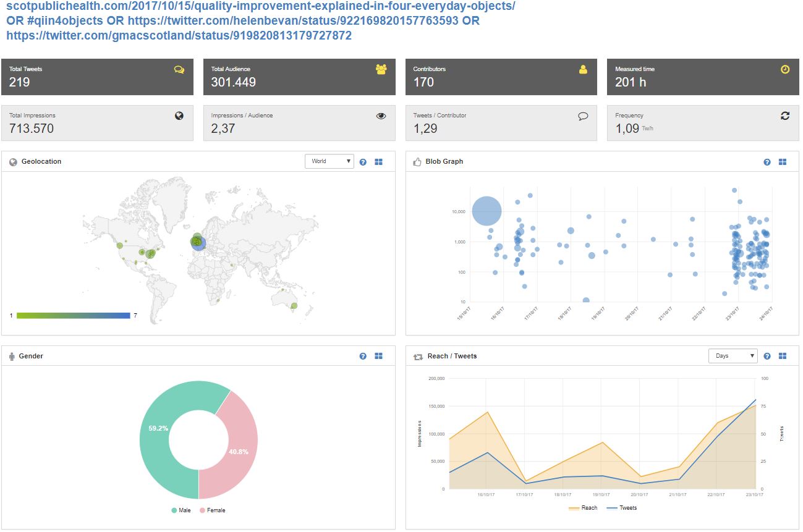The image size is (803, 532).
Task: Open grid layout icon in Gender panel
Action: point(379,357)
